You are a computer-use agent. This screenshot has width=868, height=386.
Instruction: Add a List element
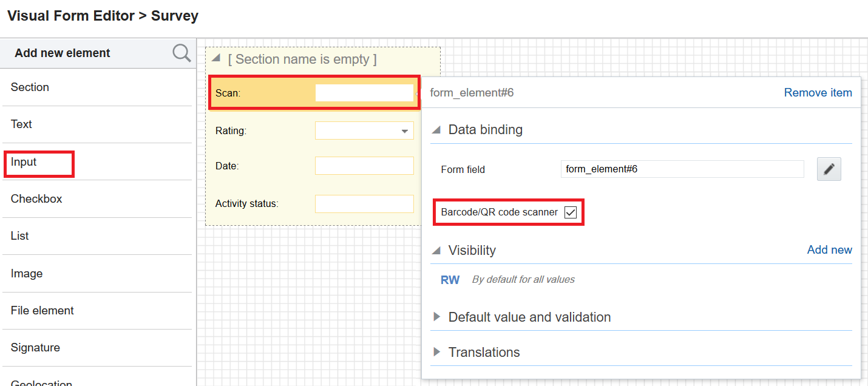(20, 236)
